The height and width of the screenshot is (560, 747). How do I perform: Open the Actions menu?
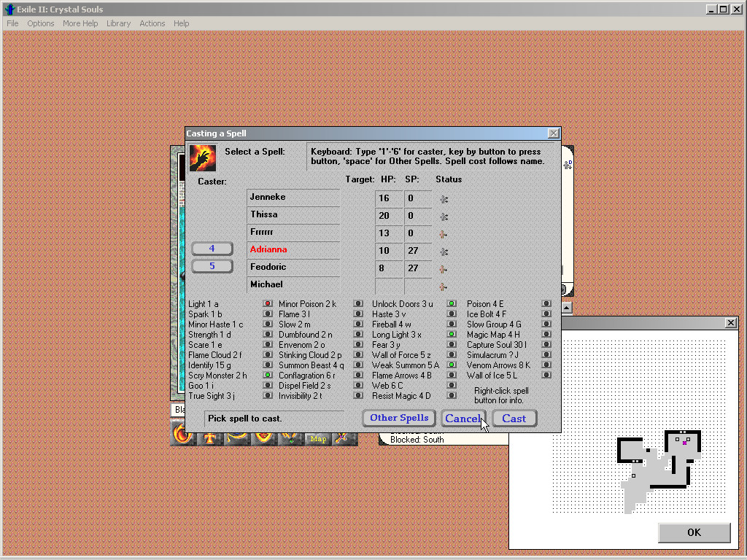click(152, 23)
